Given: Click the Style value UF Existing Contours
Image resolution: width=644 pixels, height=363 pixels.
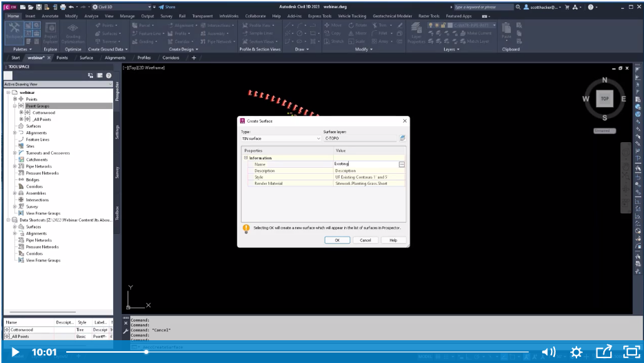Looking at the screenshot, I should (x=370, y=177).
